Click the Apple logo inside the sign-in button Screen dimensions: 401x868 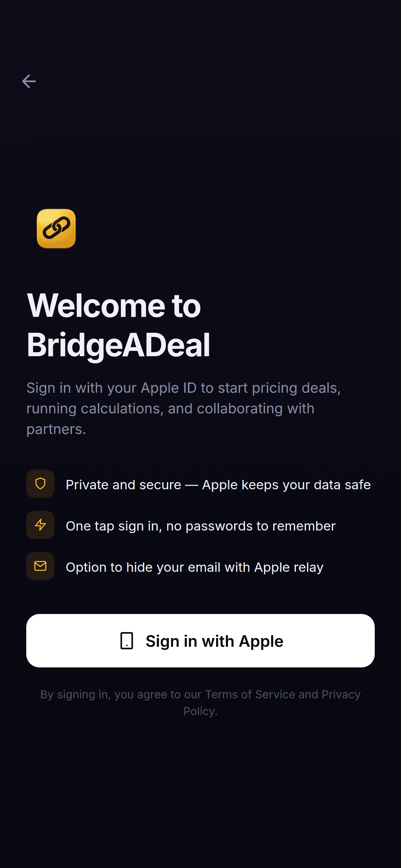[x=127, y=640]
